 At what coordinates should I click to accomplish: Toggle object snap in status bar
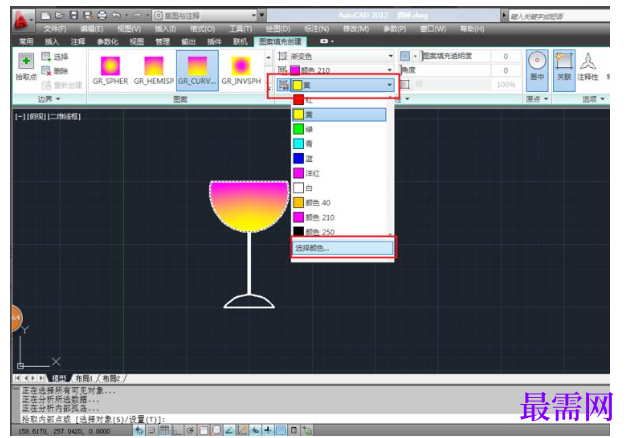coord(203,430)
